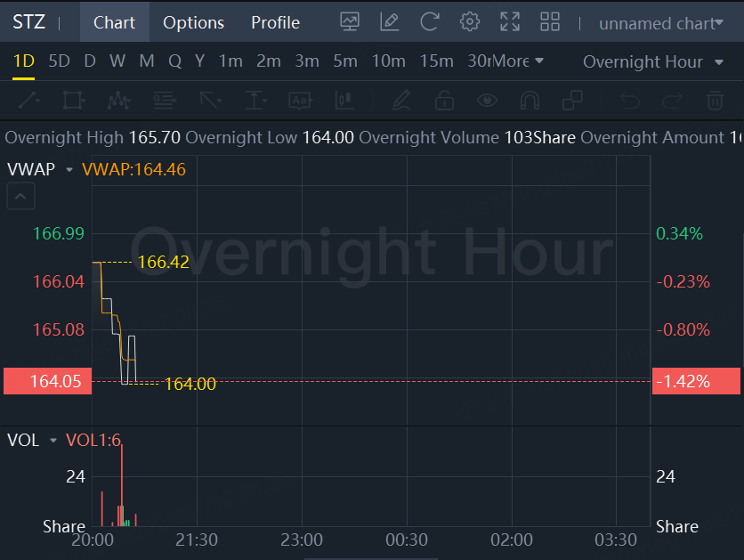Select the trend line drawing tool
Image resolution: width=744 pixels, height=560 pixels.
pos(29,100)
